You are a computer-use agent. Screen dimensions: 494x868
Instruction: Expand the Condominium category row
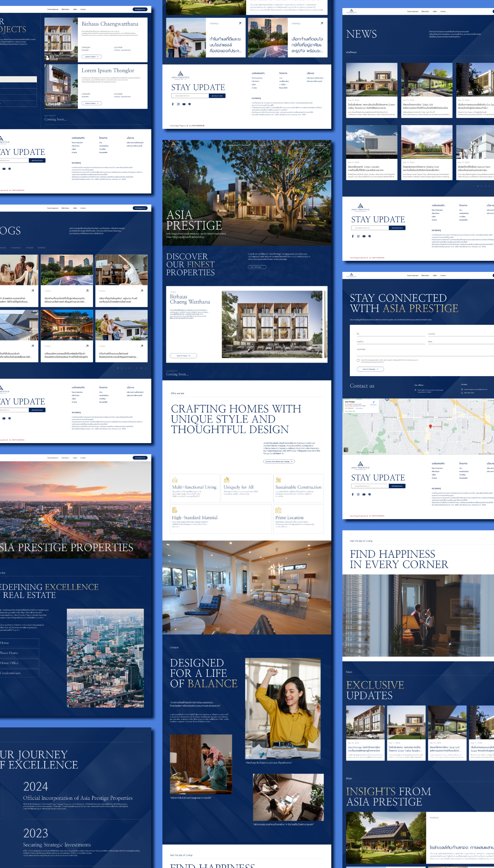[19, 673]
